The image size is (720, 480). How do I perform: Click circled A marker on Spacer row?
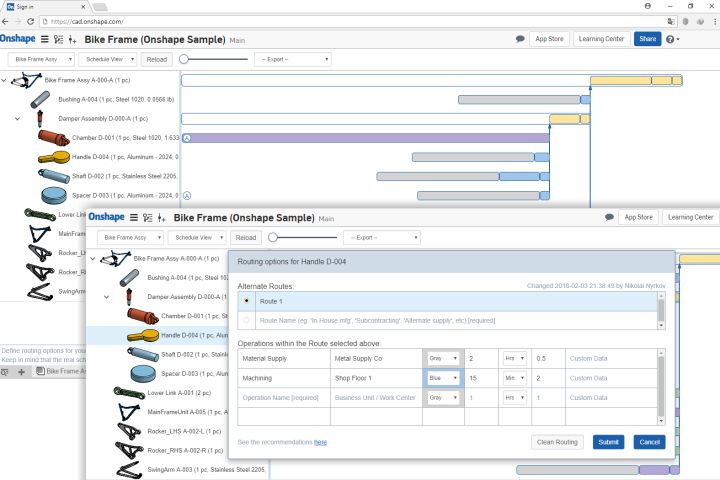click(187, 196)
